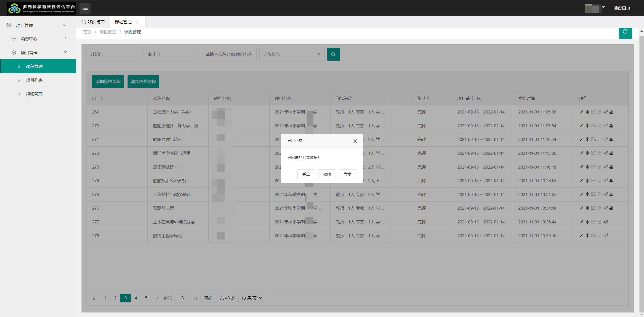Image resolution: width=644 pixels, height=317 pixels.
Task: Switch to the 我的桌面 tab
Action: pos(93,22)
